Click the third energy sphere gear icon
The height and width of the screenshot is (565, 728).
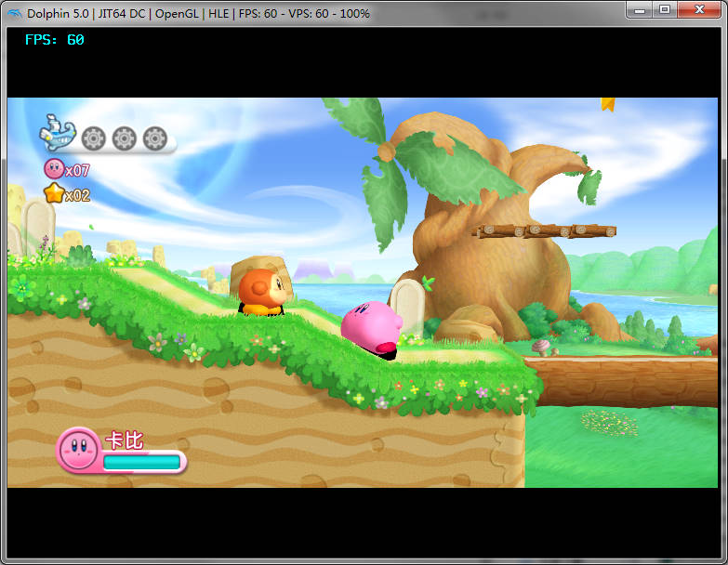[155, 138]
